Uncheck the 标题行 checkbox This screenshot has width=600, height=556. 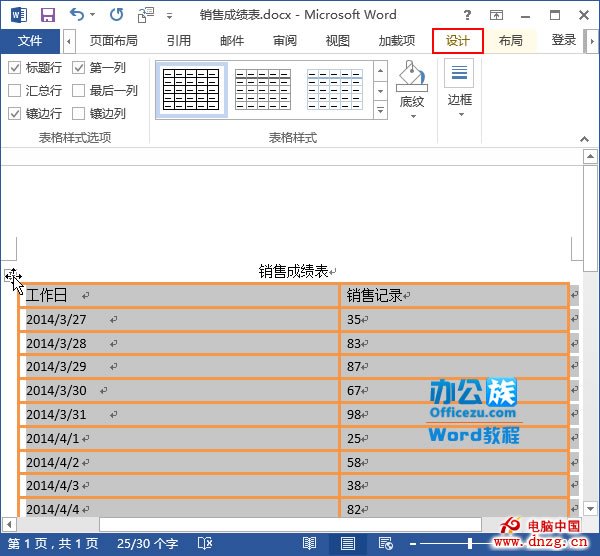coord(15,68)
